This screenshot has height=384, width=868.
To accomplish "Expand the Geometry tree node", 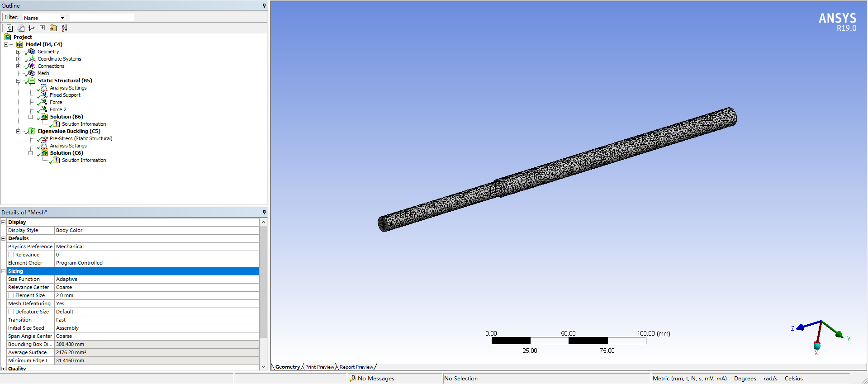I will click(x=19, y=52).
